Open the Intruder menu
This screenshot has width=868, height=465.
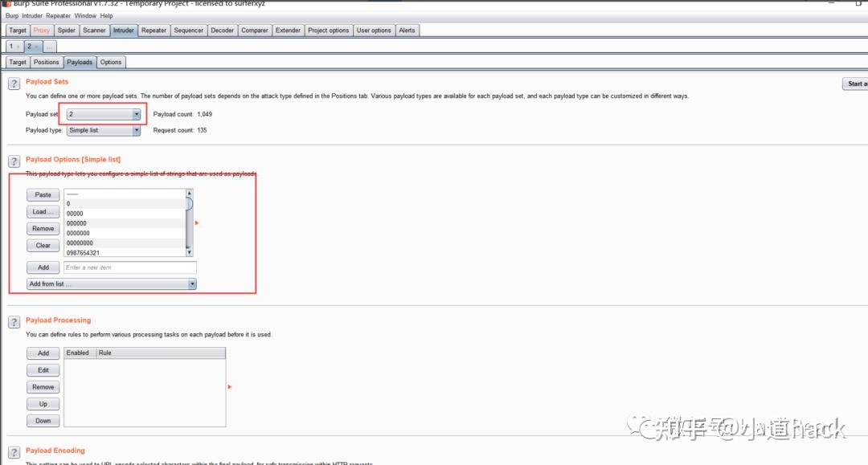31,16
